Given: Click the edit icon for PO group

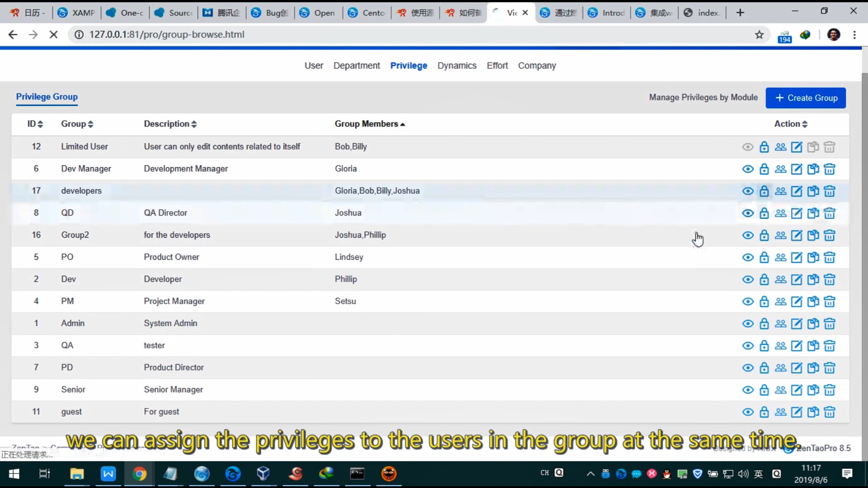Looking at the screenshot, I should pos(797,257).
